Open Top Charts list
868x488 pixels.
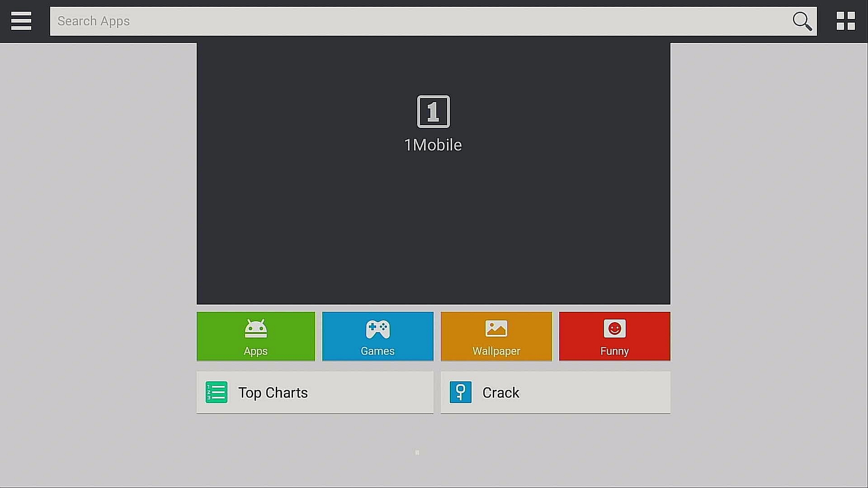[x=315, y=392]
